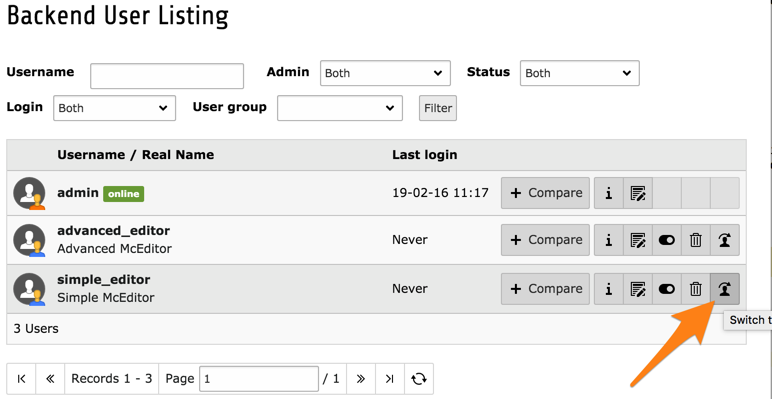Click the 'Backend User Listing' heading
The width and height of the screenshot is (772, 399).
click(x=118, y=15)
